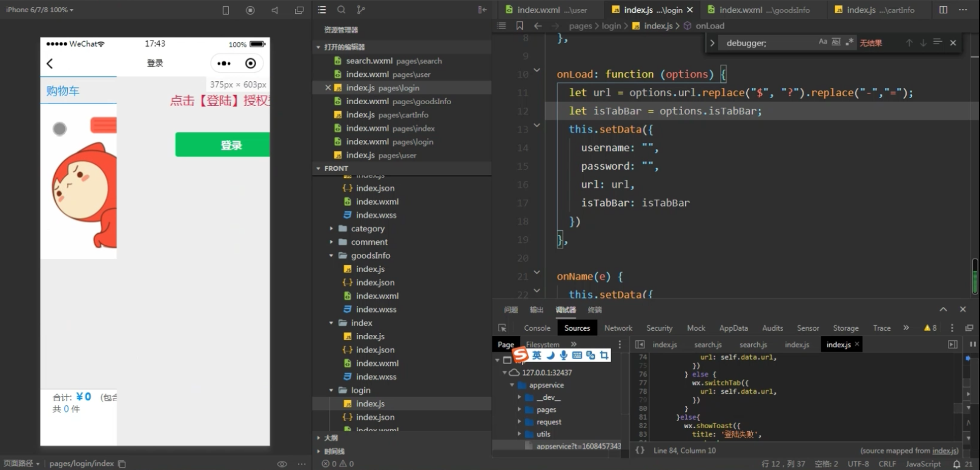
Task: Pause script execution in Sources
Action: (x=973, y=344)
